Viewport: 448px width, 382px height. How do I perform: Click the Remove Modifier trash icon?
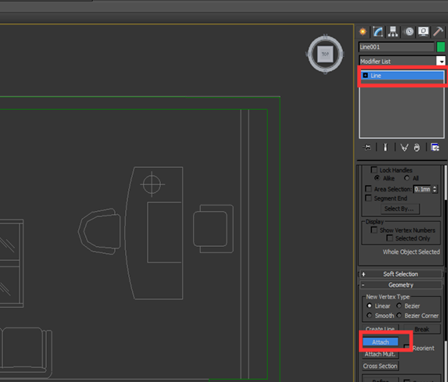[x=417, y=147]
